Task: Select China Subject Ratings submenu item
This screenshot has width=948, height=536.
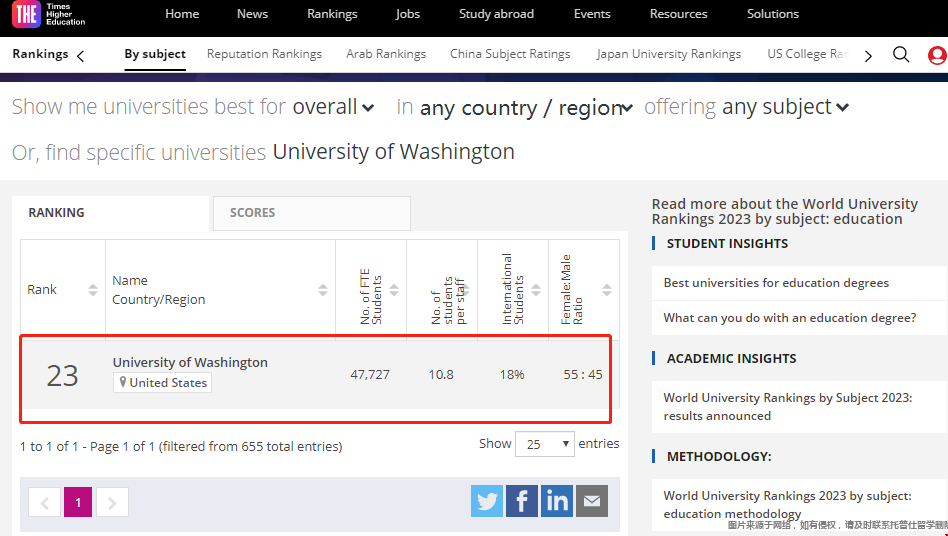Action: pos(510,54)
